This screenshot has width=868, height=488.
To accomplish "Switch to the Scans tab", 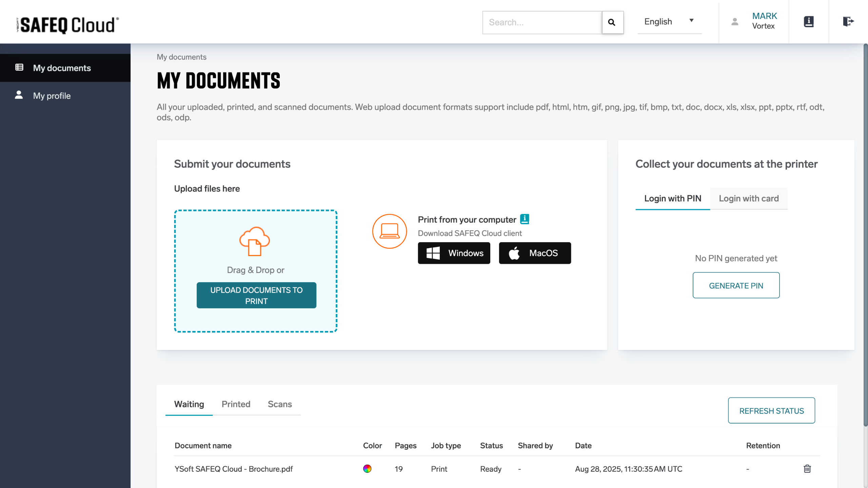I will tap(280, 404).
